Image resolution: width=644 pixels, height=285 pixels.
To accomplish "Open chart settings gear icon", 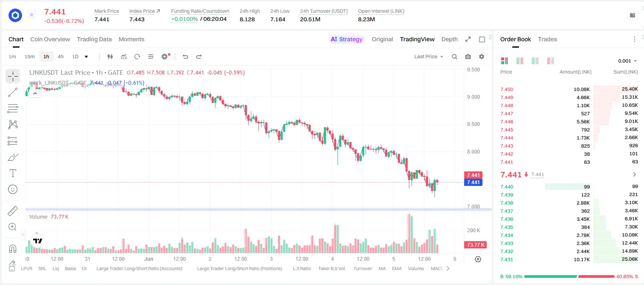I will click(x=482, y=57).
